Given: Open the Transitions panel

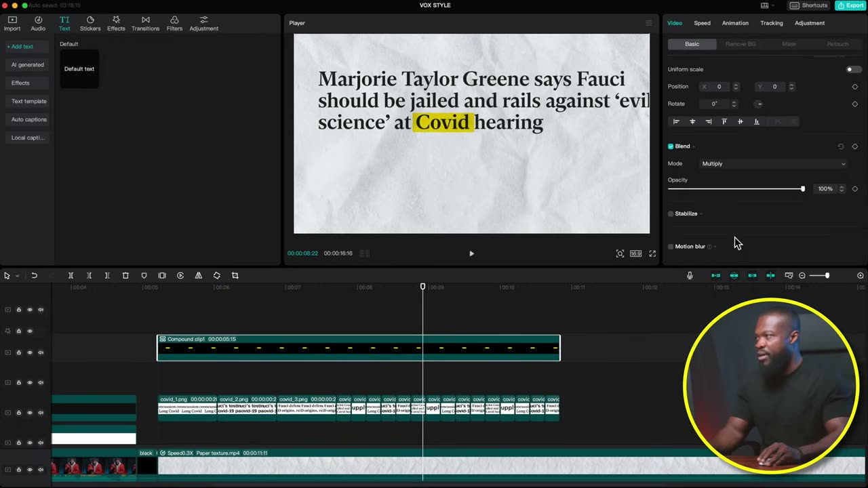Looking at the screenshot, I should pyautogui.click(x=145, y=24).
